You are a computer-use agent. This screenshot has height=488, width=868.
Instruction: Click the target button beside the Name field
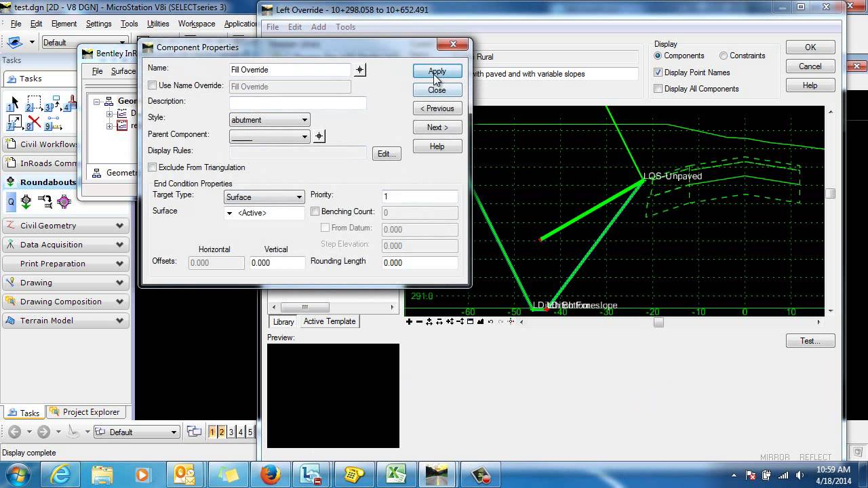coord(359,70)
